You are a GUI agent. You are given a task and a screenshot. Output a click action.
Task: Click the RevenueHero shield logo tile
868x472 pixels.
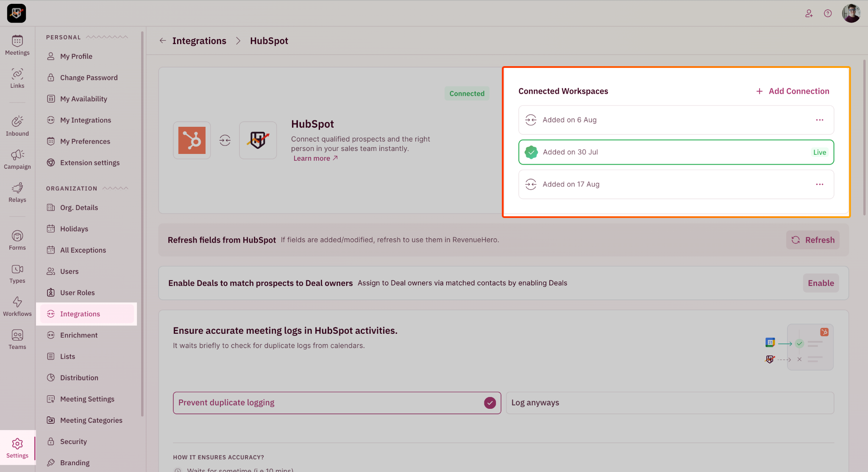(258, 140)
